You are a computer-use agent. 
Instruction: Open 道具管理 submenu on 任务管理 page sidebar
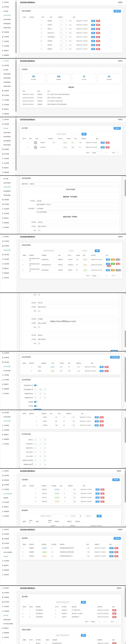[x=6, y=498]
